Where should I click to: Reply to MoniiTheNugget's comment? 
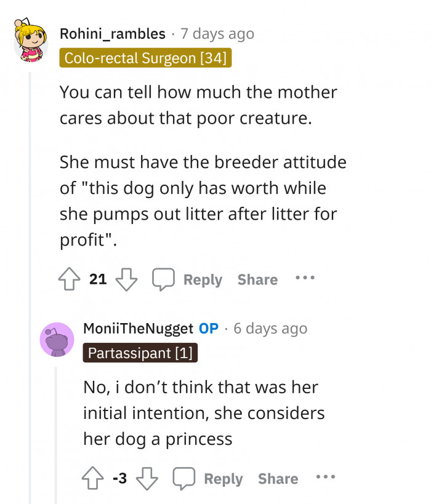tap(223, 478)
